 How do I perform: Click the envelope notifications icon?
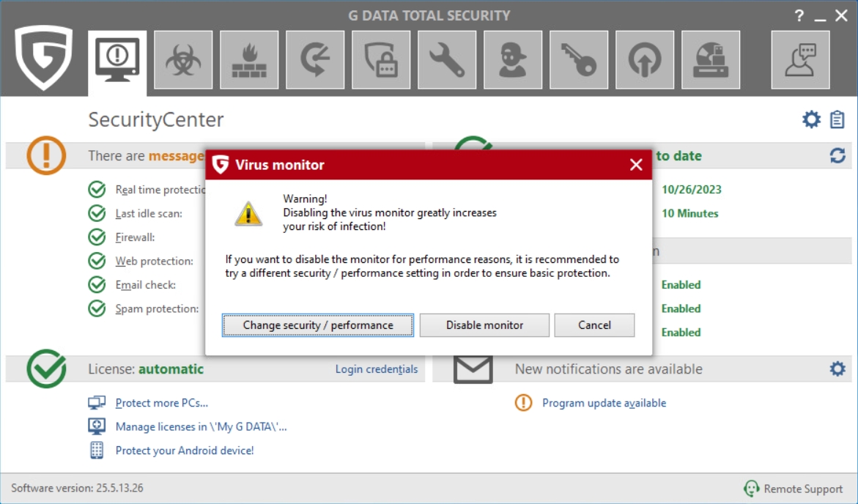[x=473, y=368]
